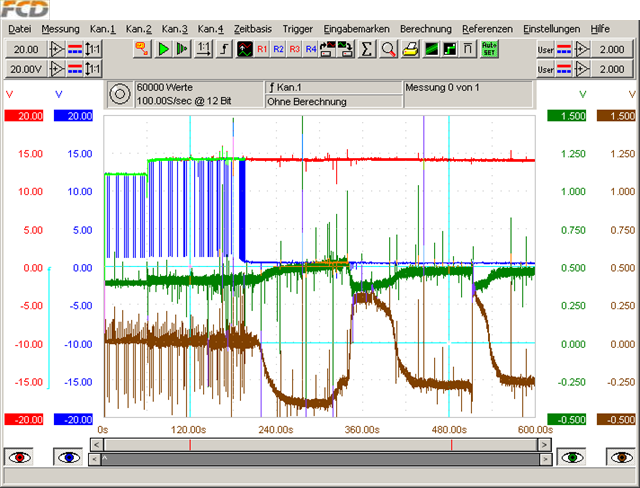Toggle red channel eye visibility
Viewport: 640px width, 488px height.
[20, 457]
